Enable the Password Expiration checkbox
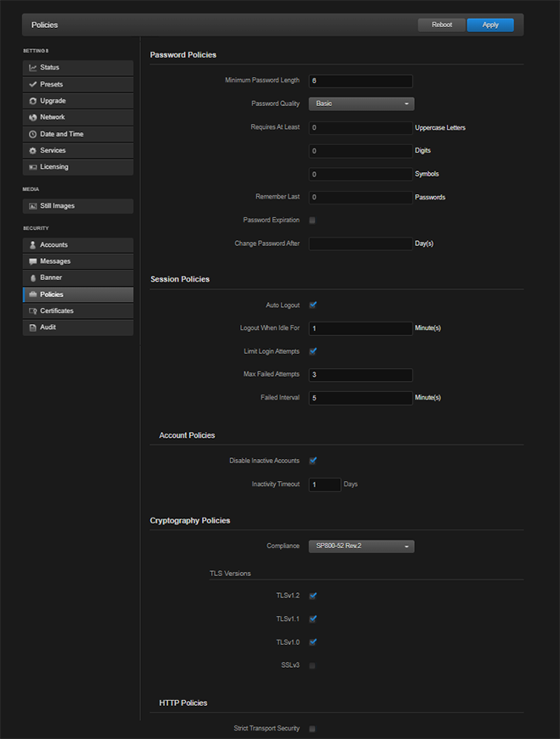 click(x=312, y=221)
